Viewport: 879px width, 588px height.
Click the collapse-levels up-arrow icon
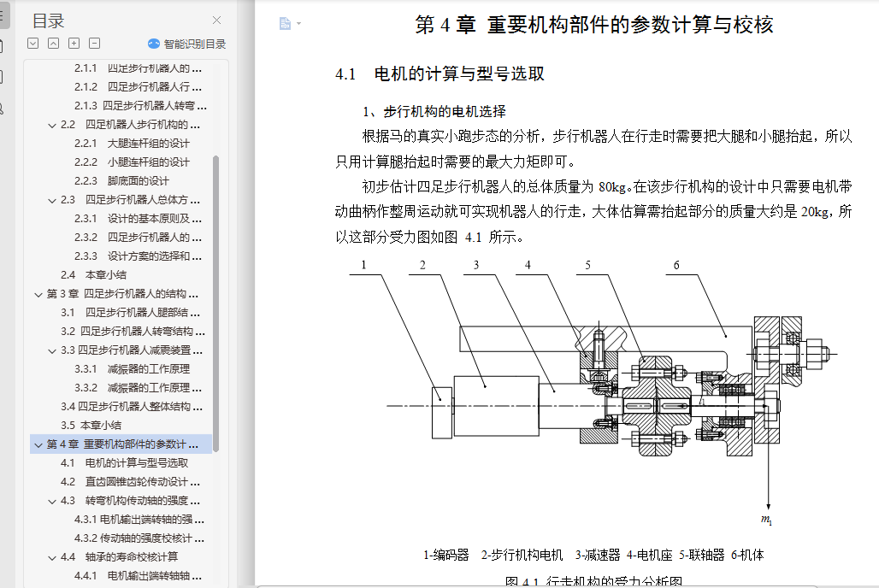(x=53, y=44)
